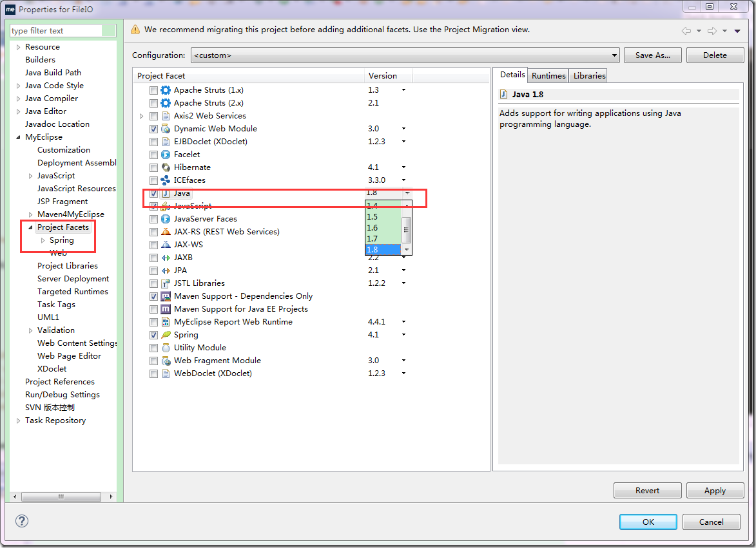Select version 1.5 in Java dropdown list
Screen dimensions: 756x548
click(x=383, y=217)
